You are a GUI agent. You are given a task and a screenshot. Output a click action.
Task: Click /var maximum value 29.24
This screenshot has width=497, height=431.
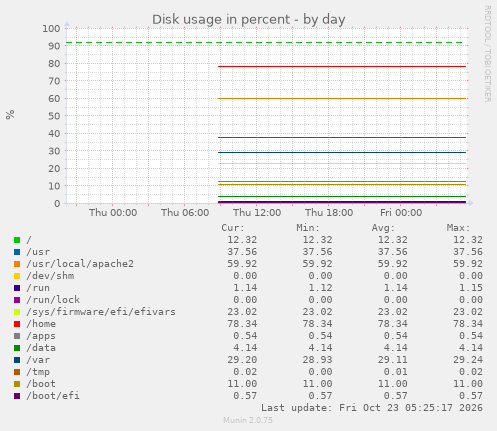(x=468, y=360)
